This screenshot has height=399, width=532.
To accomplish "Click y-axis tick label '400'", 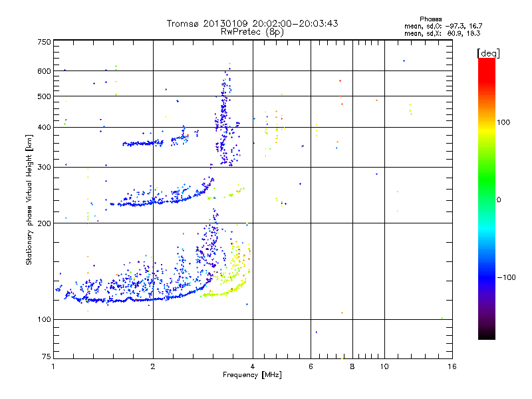I will pyautogui.click(x=44, y=127).
